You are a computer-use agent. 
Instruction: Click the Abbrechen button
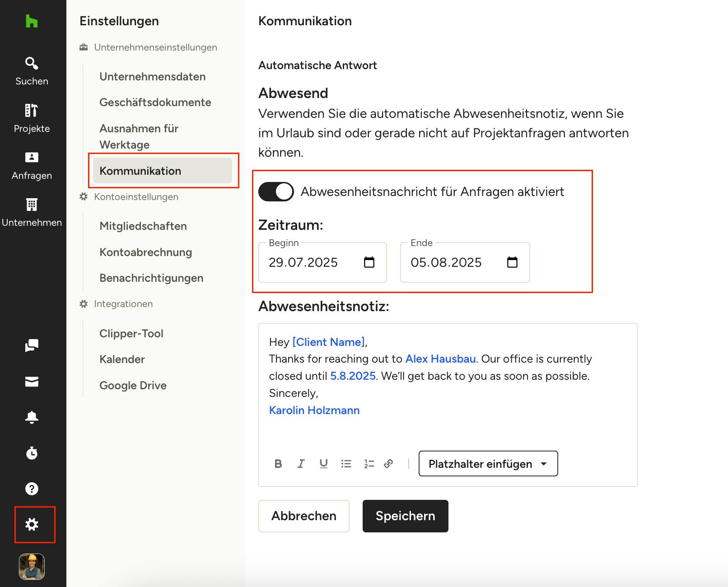(x=304, y=516)
